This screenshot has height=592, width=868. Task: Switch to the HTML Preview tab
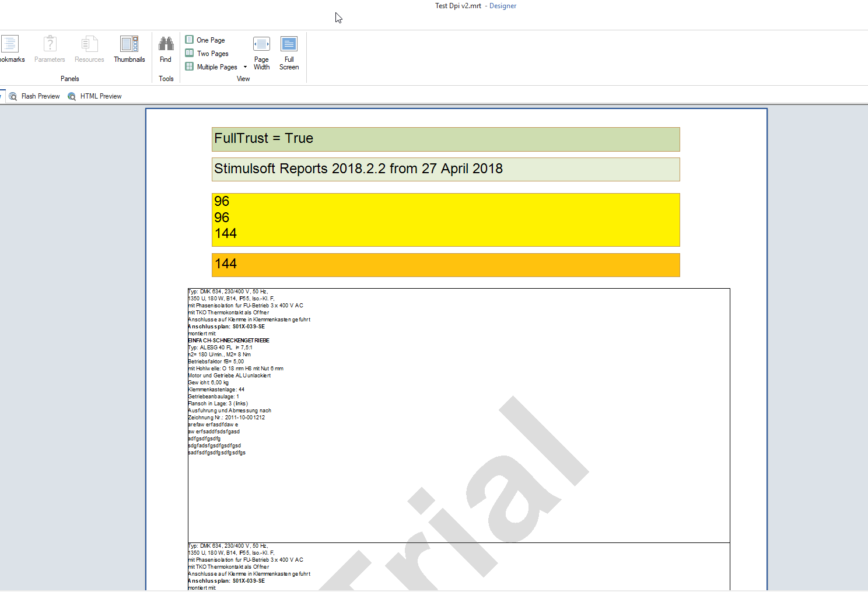coord(94,96)
